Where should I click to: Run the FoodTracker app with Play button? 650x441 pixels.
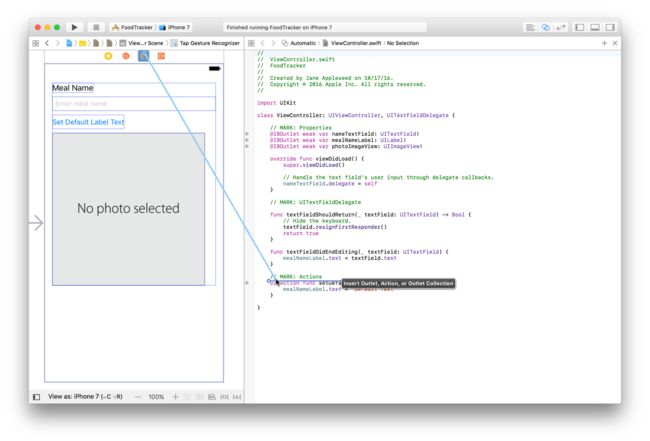(75, 27)
